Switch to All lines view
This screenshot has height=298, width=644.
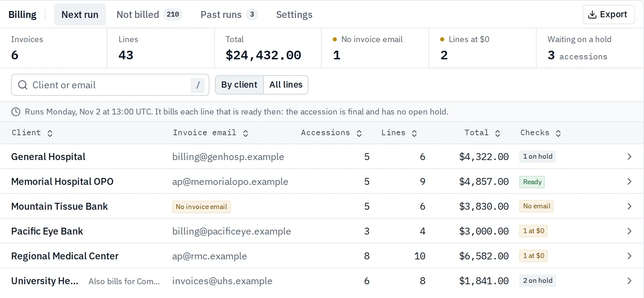pos(286,85)
